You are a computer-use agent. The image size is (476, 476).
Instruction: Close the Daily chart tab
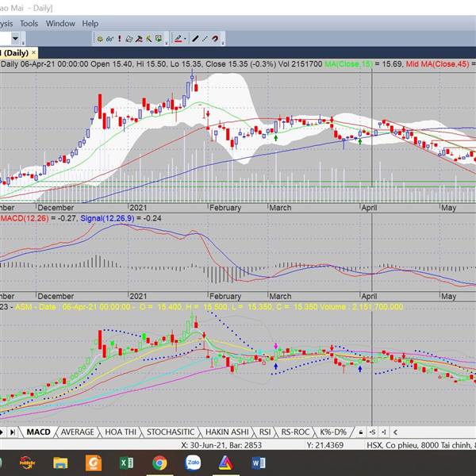33,52
